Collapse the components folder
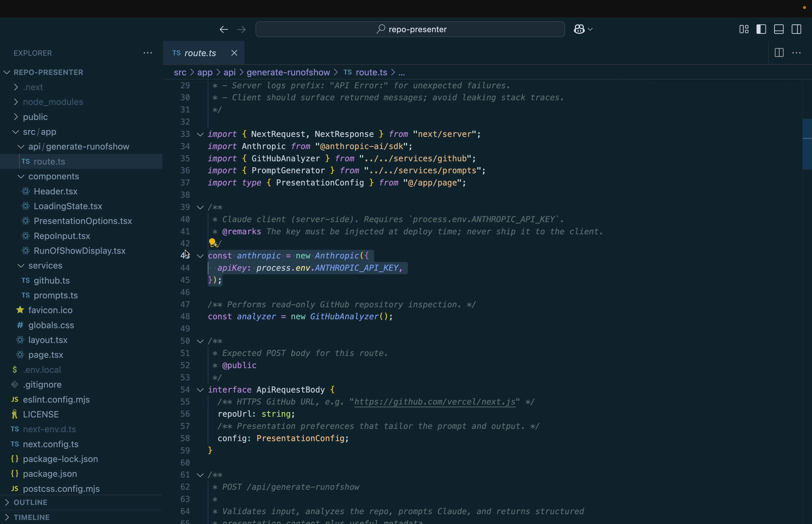Viewport: 812px width, 524px height. tap(81, 176)
